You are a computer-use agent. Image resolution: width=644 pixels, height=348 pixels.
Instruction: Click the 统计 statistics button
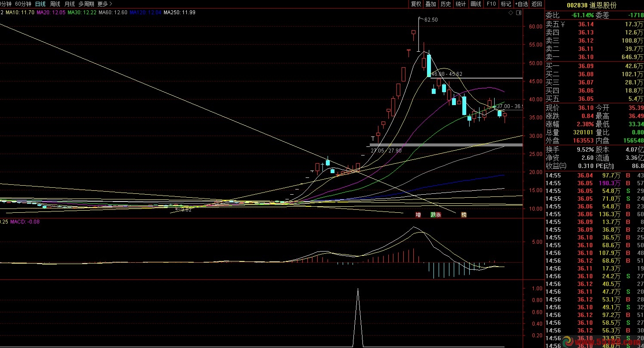[461, 4]
